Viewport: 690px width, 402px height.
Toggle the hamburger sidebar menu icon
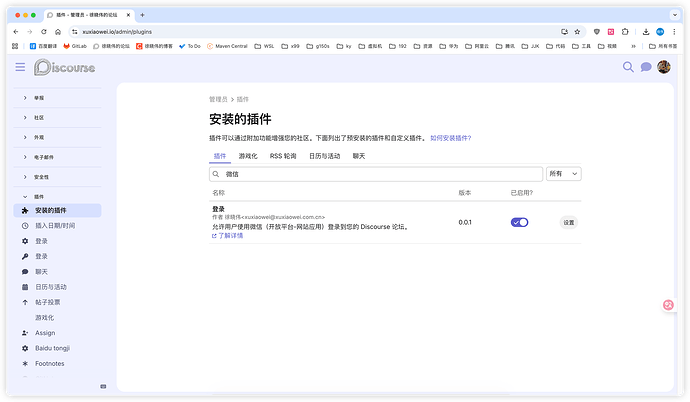(20, 67)
